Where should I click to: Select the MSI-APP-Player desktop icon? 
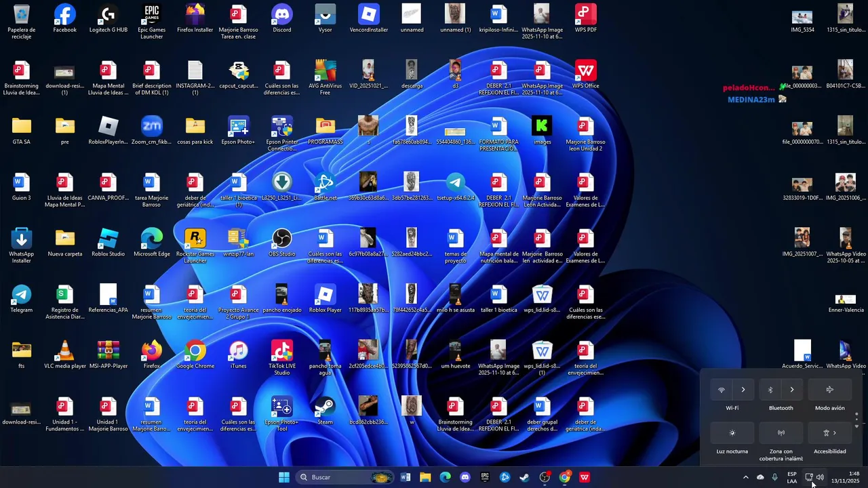108,354
